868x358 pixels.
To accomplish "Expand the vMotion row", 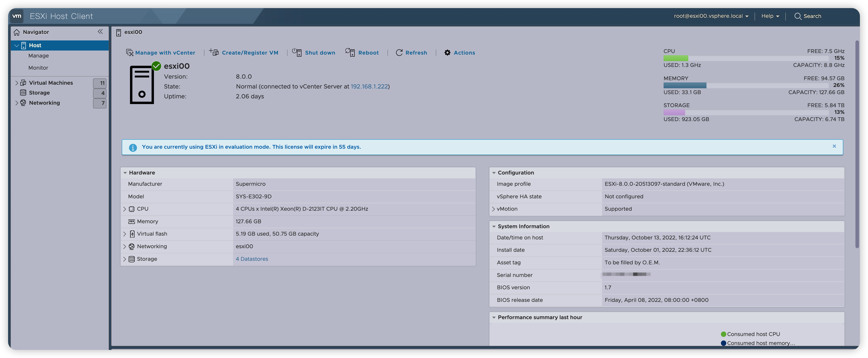I will 493,209.
